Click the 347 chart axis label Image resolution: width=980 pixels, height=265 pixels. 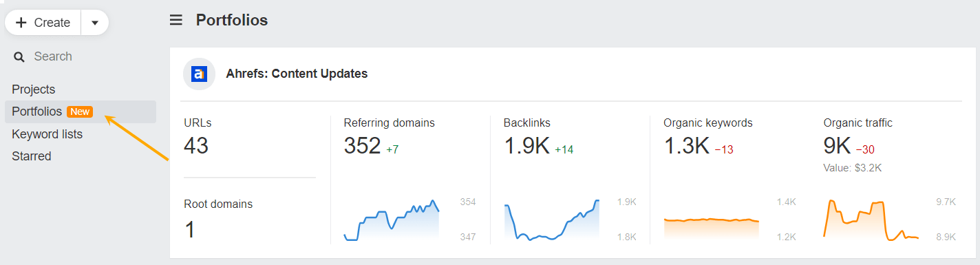468,237
